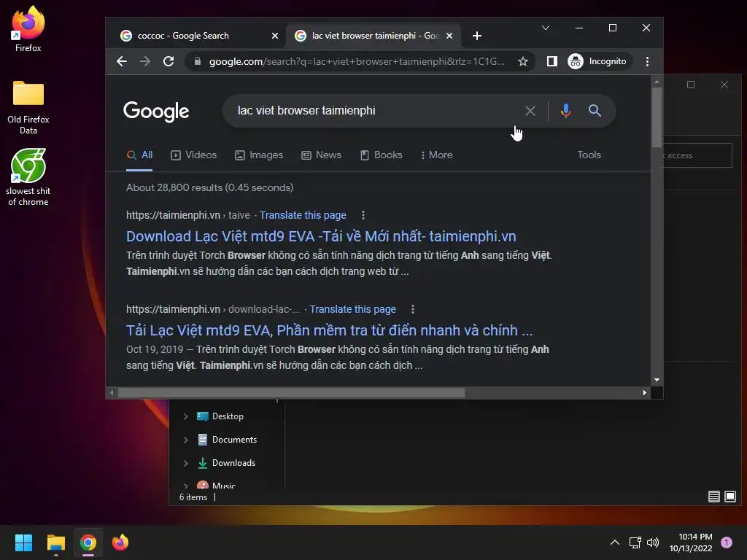Viewport: 747px width, 560px height.
Task: Open the clock showing 10:14 PM
Action: click(691, 542)
